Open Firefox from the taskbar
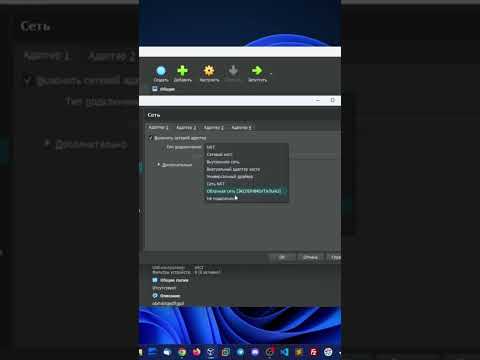 (x=197, y=352)
